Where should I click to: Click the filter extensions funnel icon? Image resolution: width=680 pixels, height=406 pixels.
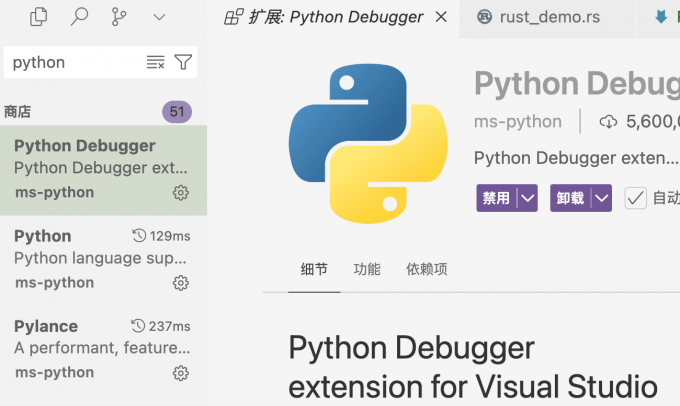pyautogui.click(x=183, y=62)
